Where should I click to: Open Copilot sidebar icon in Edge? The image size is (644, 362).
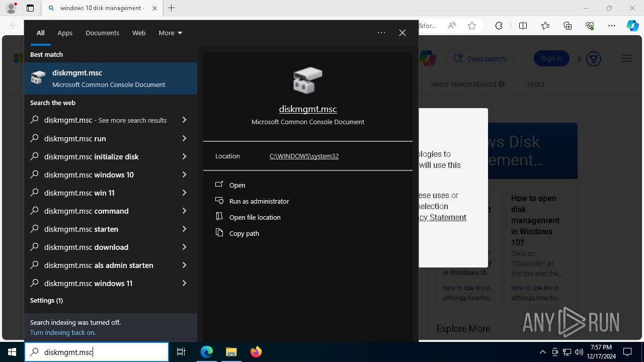(633, 26)
